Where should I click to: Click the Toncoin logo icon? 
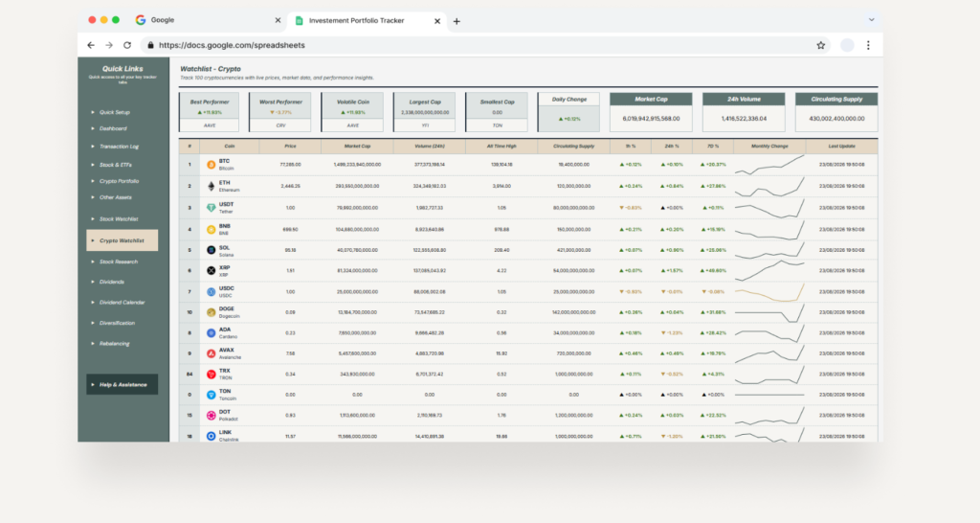coord(212,395)
